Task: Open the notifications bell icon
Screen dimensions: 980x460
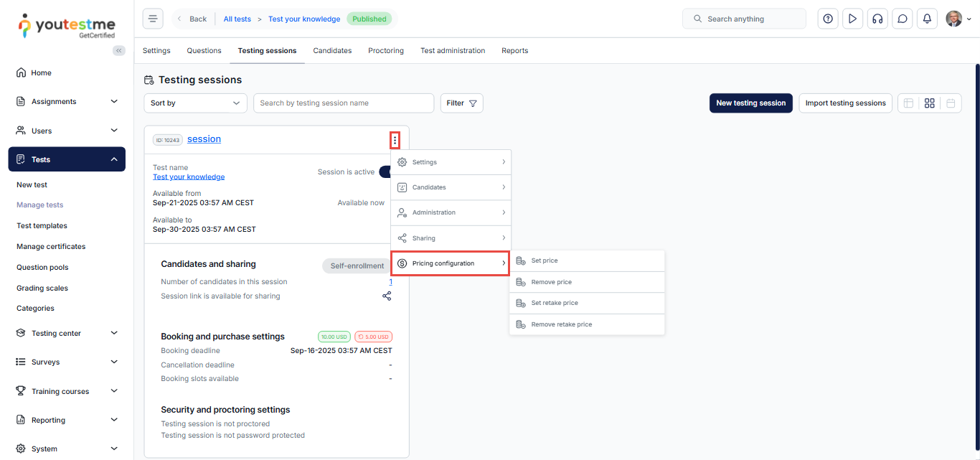Action: pyautogui.click(x=927, y=19)
